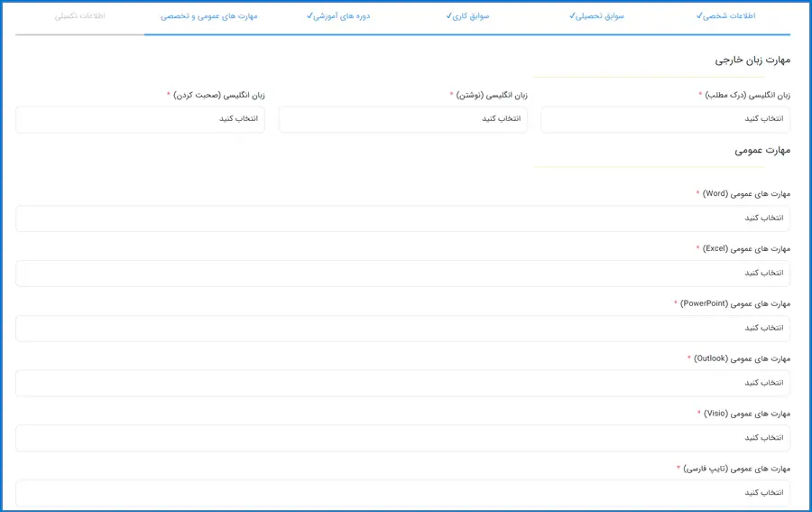The image size is (812, 512).
Task: Open English speaking (صحبت کردن) dropdown
Action: (140, 119)
